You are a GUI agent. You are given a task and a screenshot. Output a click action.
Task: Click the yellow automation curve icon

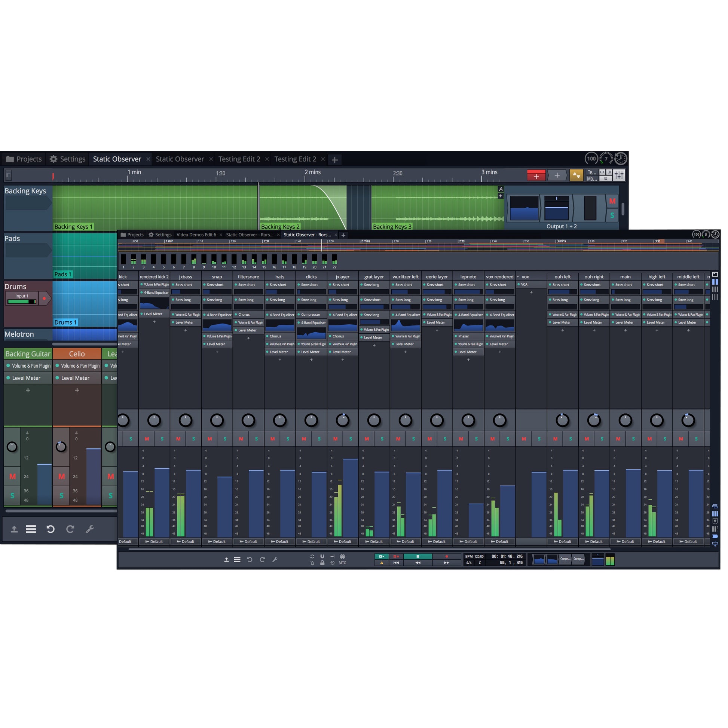[x=576, y=175]
